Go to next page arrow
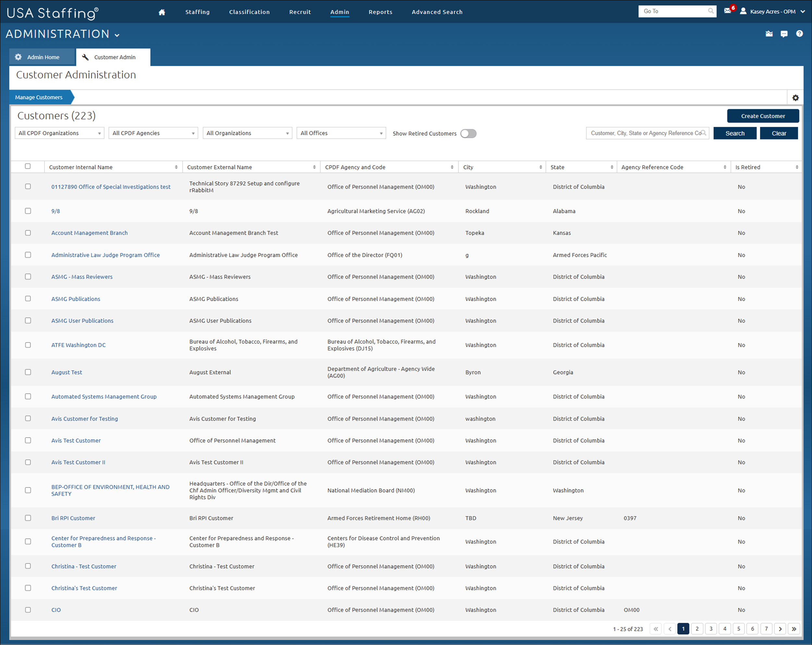Screen dimensions: 812x645 click(x=780, y=629)
